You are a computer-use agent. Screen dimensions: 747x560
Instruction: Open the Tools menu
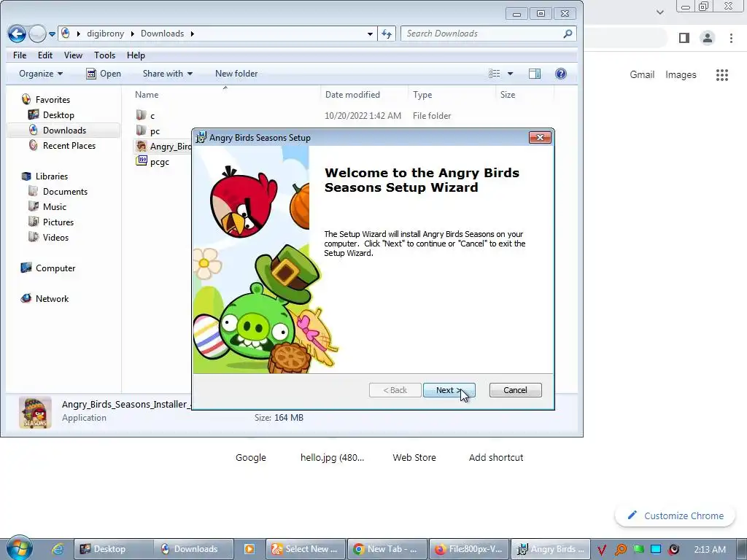104,55
